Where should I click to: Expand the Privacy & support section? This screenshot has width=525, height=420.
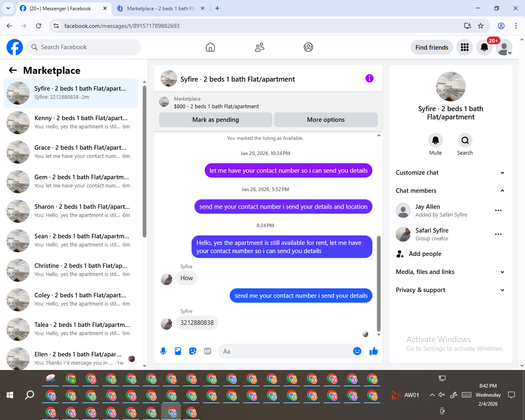450,290
